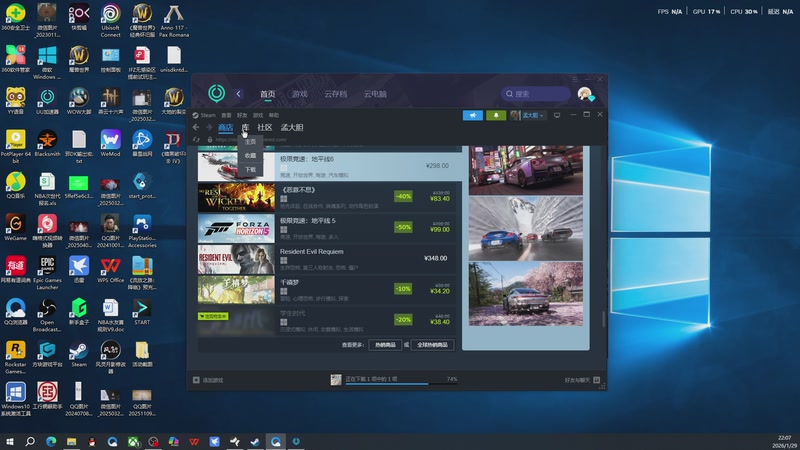800x450 pixels.
Task: Open the Resident Evil Requiem store row
Action: click(327, 259)
